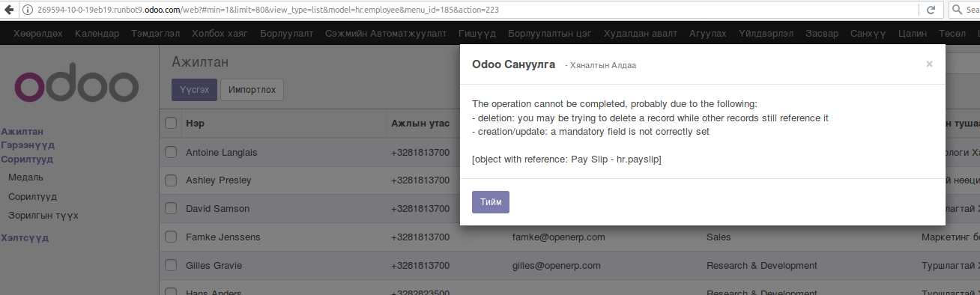Click email gilles@openerp.com

(x=557, y=266)
